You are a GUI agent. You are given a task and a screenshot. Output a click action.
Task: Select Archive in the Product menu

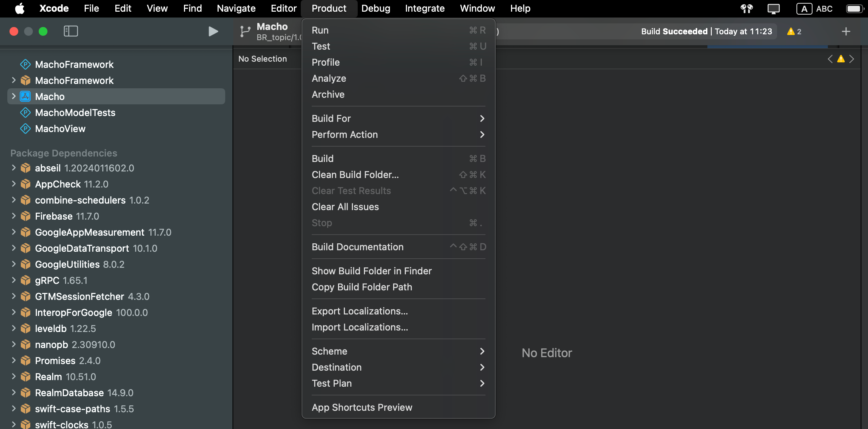[x=328, y=94]
